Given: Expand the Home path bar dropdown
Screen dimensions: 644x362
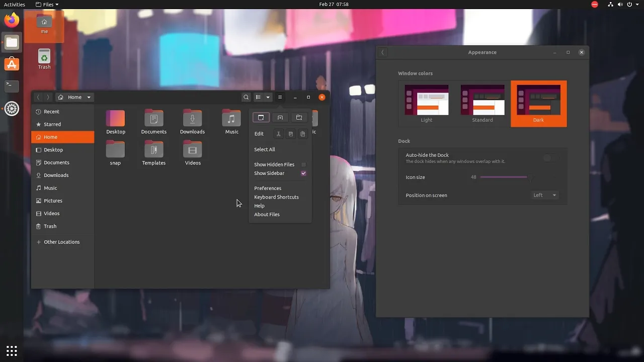Looking at the screenshot, I should pyautogui.click(x=74, y=97).
